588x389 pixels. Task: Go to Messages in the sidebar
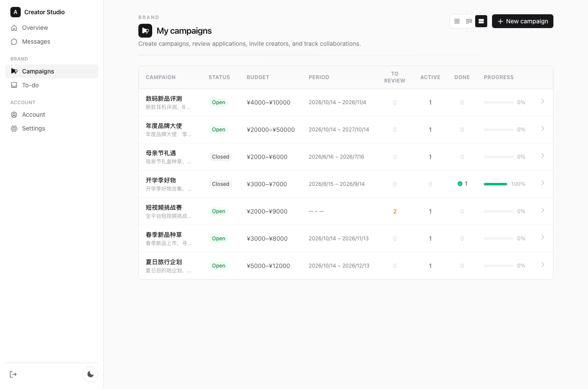pyautogui.click(x=51, y=41)
